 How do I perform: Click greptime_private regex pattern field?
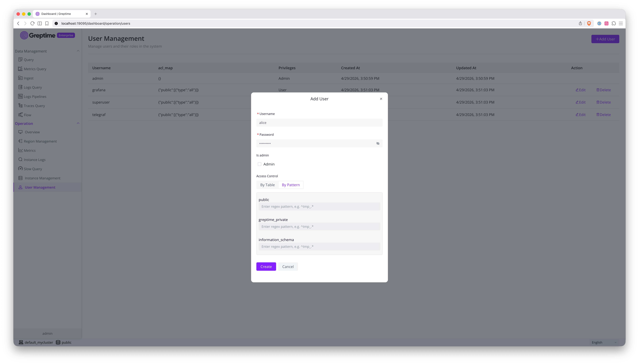pyautogui.click(x=319, y=226)
